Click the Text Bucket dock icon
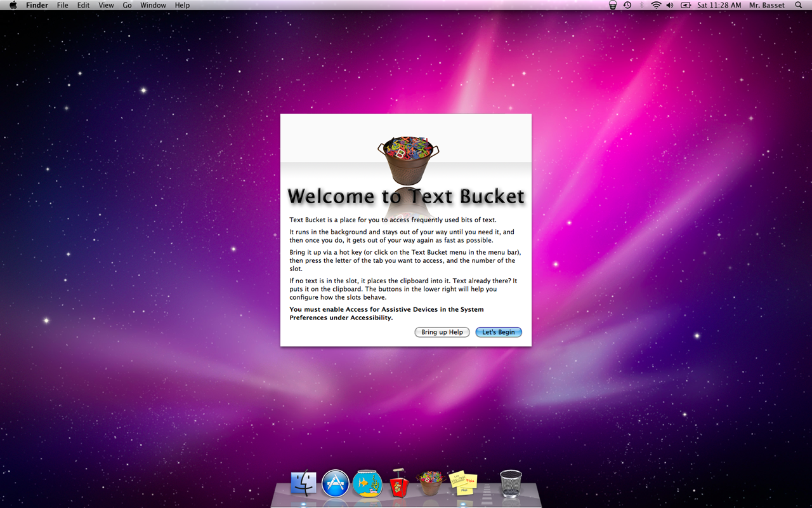This screenshot has width=812, height=508. tap(429, 483)
